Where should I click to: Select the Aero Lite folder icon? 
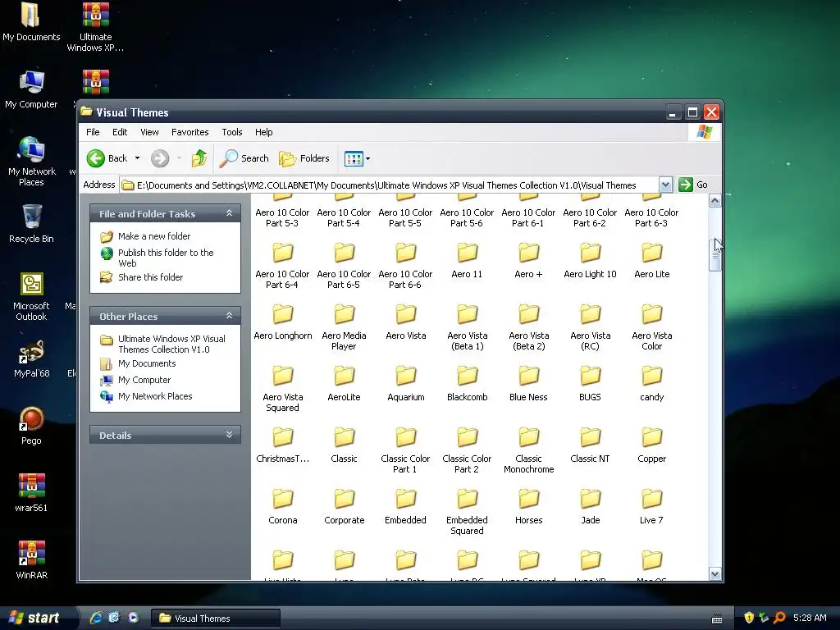point(652,253)
